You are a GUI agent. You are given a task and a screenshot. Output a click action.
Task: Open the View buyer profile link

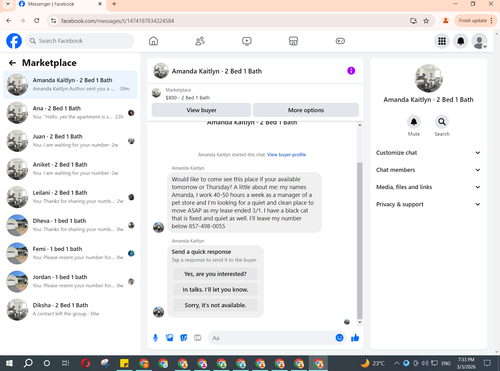286,155
